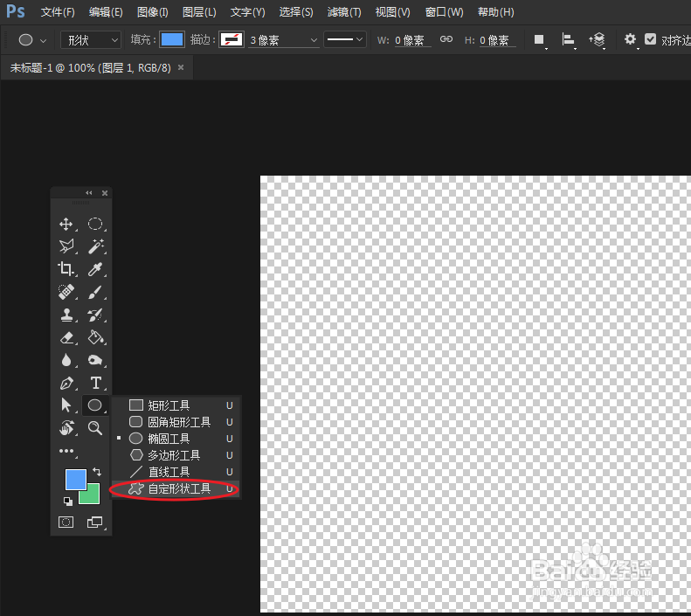
Task: Close the 未标题-1 document tab
Action: (x=181, y=67)
